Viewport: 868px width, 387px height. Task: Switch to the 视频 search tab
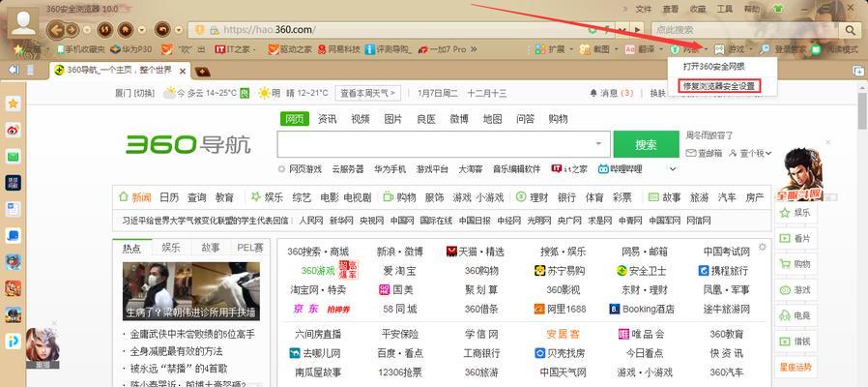coord(360,119)
